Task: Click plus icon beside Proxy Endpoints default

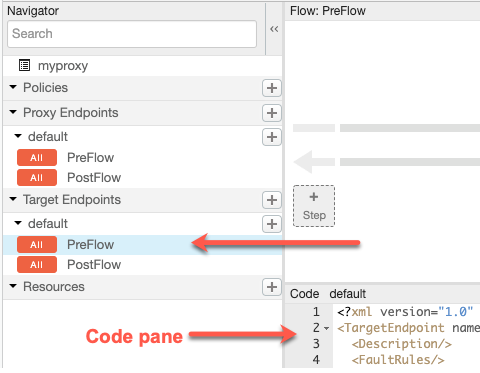Action: tap(272, 137)
